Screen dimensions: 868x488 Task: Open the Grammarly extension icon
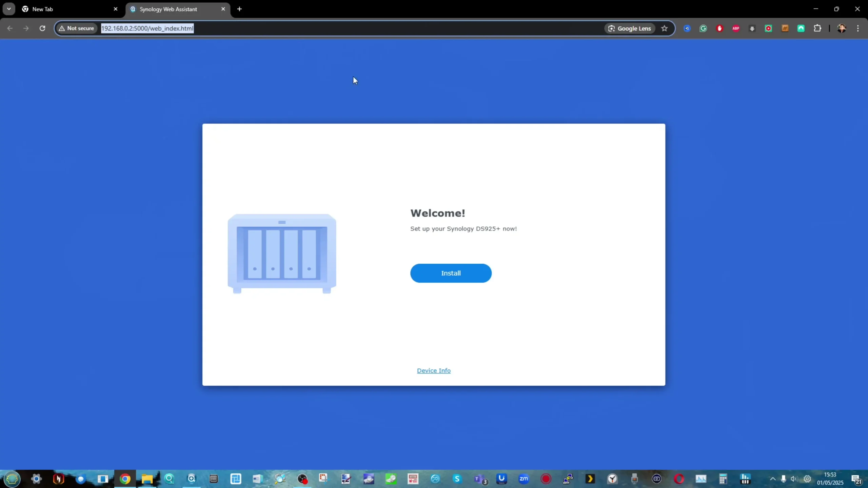[703, 28]
